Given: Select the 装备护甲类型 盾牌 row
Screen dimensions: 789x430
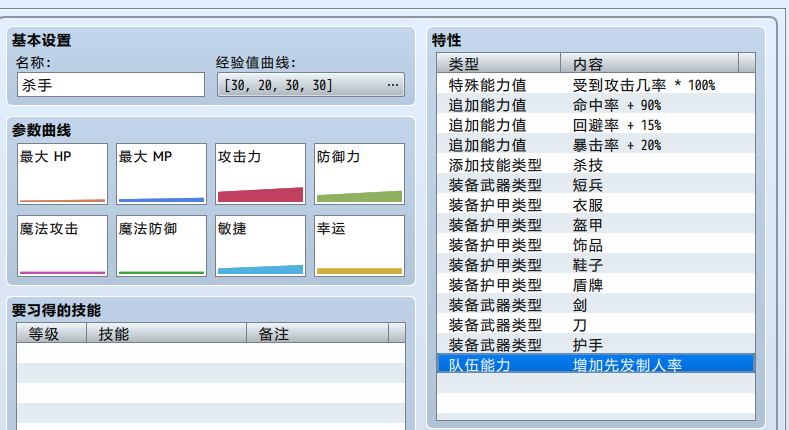Looking at the screenshot, I should click(x=596, y=285).
